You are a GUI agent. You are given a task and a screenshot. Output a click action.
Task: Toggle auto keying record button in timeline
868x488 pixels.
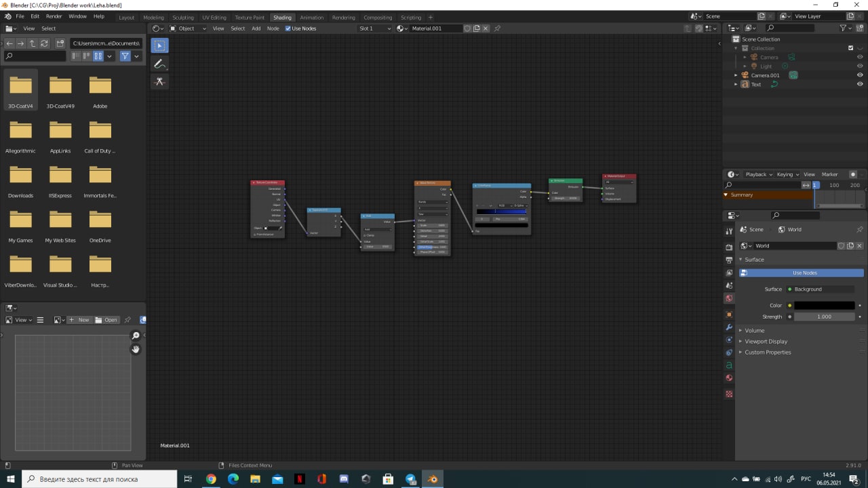pos(853,174)
